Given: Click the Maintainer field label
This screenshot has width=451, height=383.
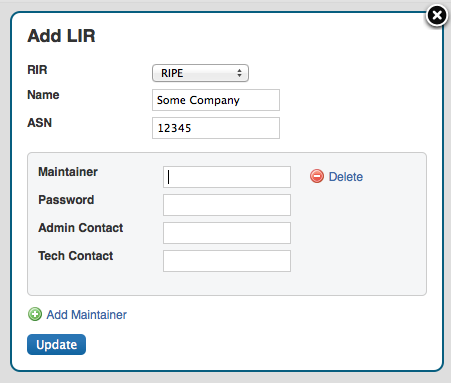Looking at the screenshot, I should pos(68,172).
